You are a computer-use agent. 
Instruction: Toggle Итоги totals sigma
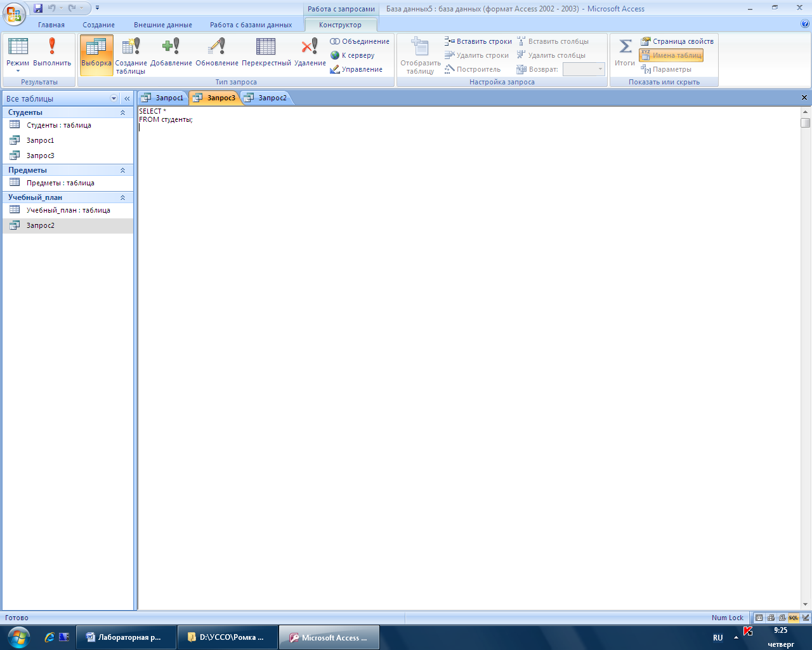[x=625, y=52]
